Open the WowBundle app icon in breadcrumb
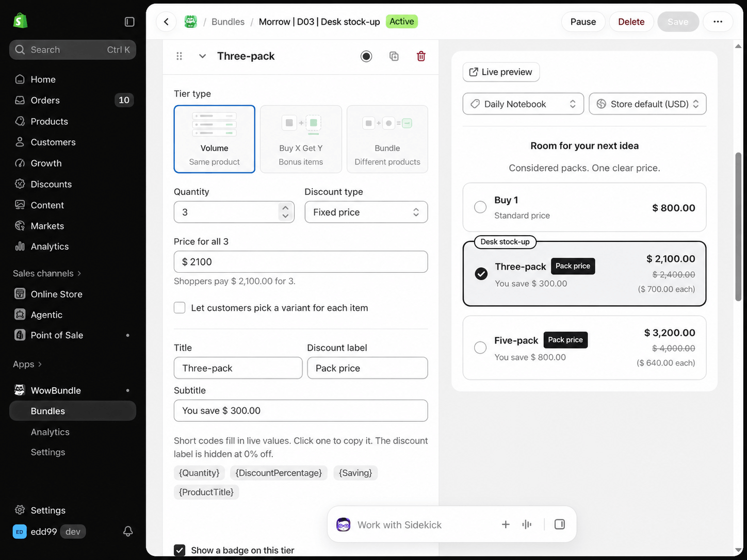 tap(191, 22)
